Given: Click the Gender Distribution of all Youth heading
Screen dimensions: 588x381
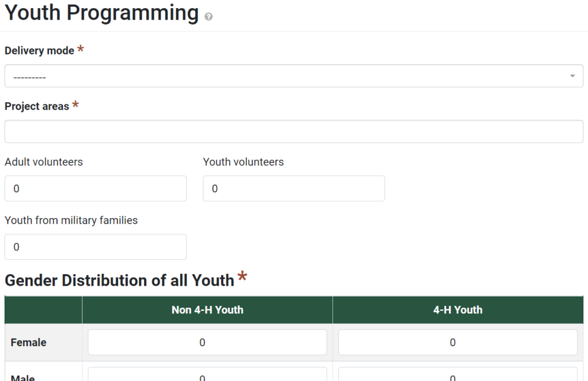Looking at the screenshot, I should [x=118, y=280].
